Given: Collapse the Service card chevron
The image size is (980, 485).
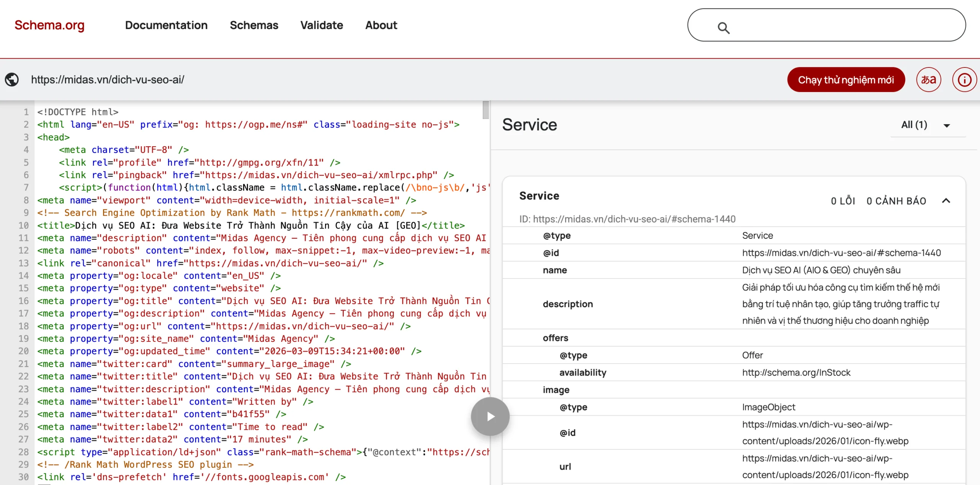Looking at the screenshot, I should click(x=946, y=201).
